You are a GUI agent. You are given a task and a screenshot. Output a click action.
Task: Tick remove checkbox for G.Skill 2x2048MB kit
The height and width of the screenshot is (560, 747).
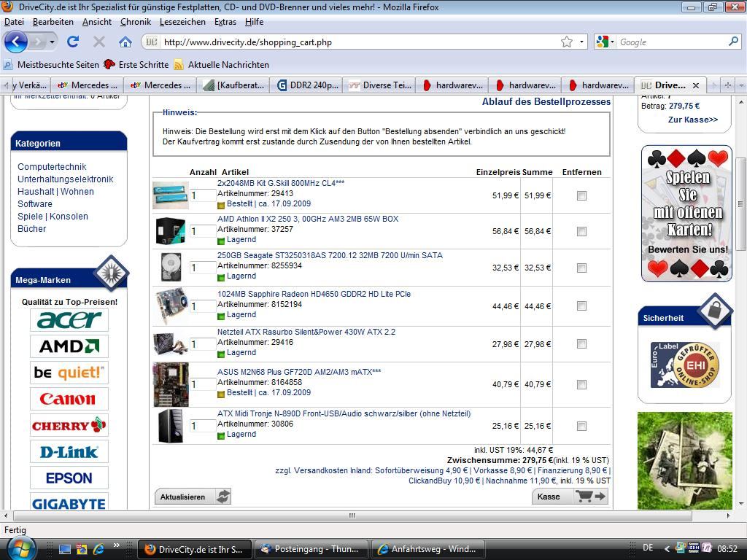581,195
